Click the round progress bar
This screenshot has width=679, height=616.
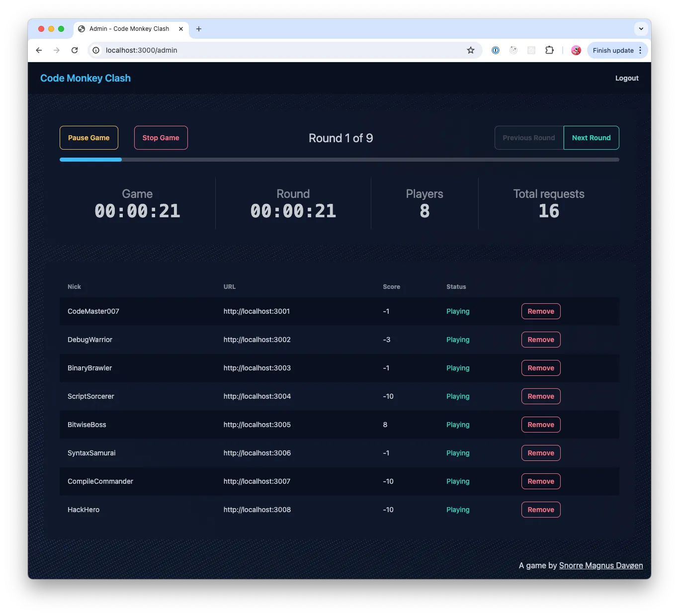point(339,160)
